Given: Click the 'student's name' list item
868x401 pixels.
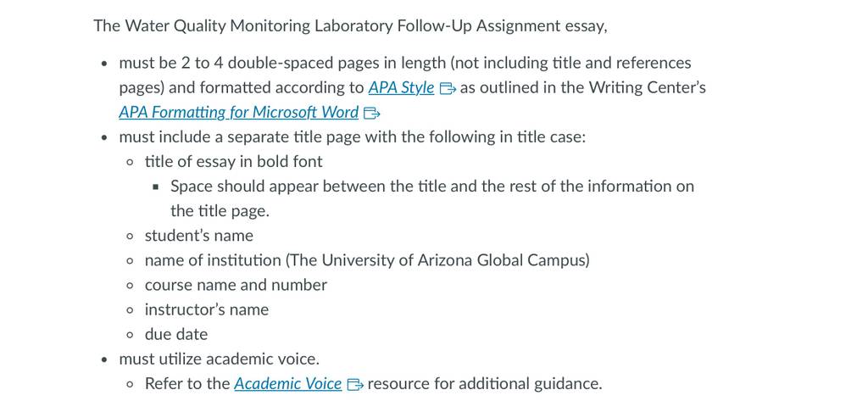Looking at the screenshot, I should pos(199,236).
